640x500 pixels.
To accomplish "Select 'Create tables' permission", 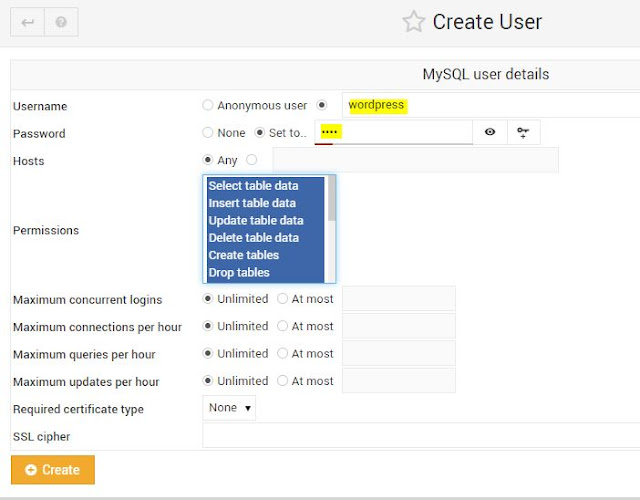I will 266,255.
